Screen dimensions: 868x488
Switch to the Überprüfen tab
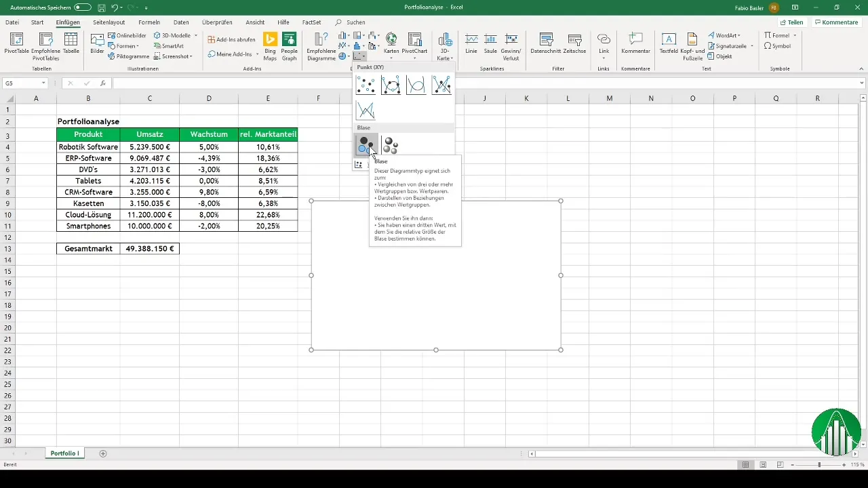click(x=217, y=22)
